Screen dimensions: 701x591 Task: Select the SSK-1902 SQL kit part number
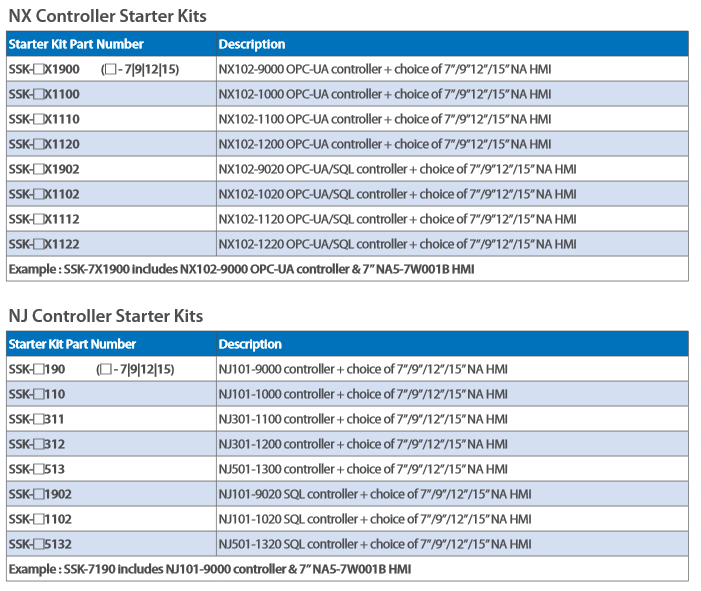tap(40, 494)
